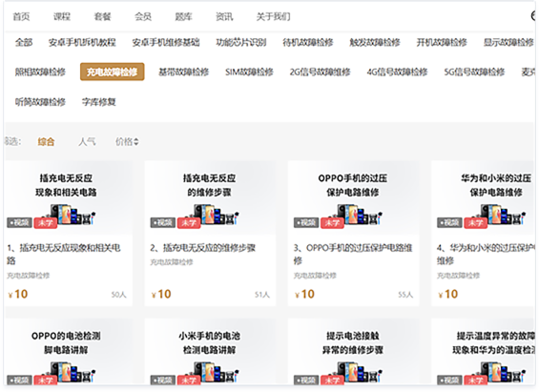The image size is (539, 392).
Task: Choose the 触发故障检修 category
Action: click(x=375, y=42)
